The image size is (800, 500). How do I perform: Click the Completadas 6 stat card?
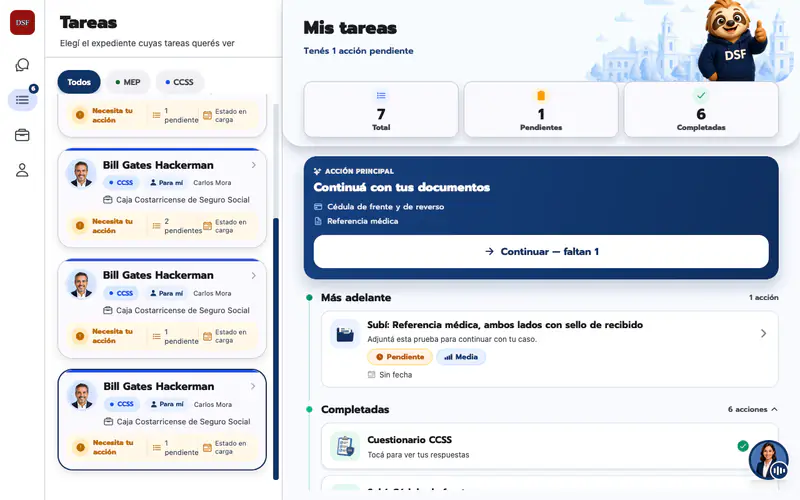point(701,109)
